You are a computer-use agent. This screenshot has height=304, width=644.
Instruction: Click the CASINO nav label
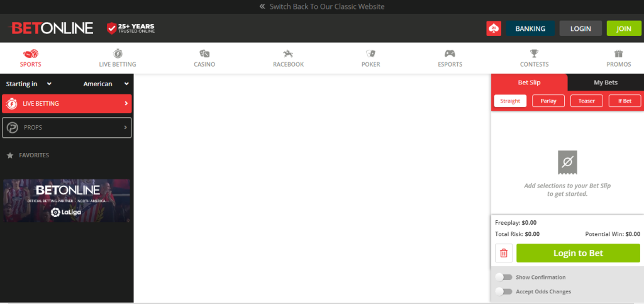pyautogui.click(x=204, y=64)
